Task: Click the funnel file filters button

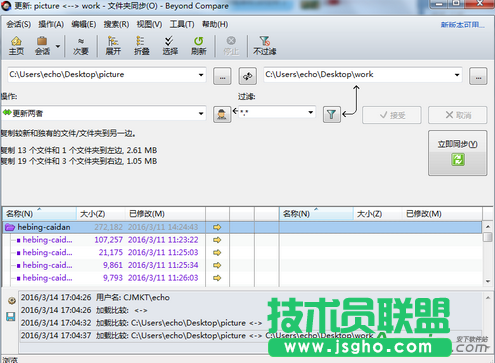Action: click(332, 115)
